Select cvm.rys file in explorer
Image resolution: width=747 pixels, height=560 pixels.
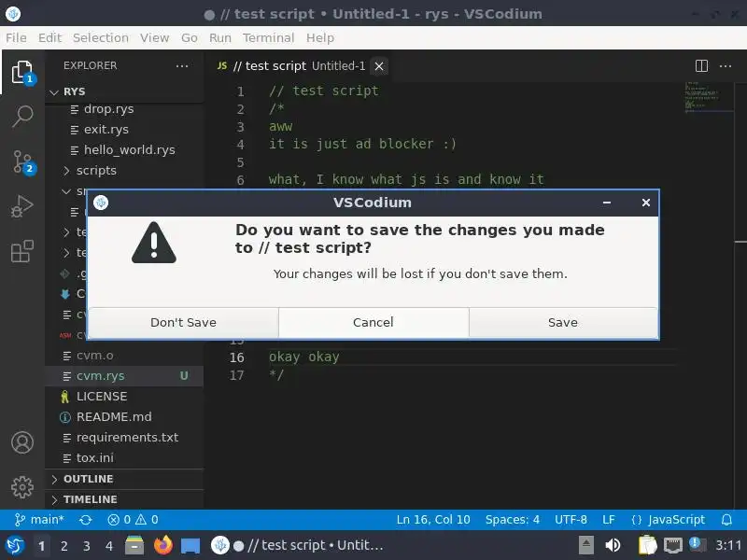125,376
